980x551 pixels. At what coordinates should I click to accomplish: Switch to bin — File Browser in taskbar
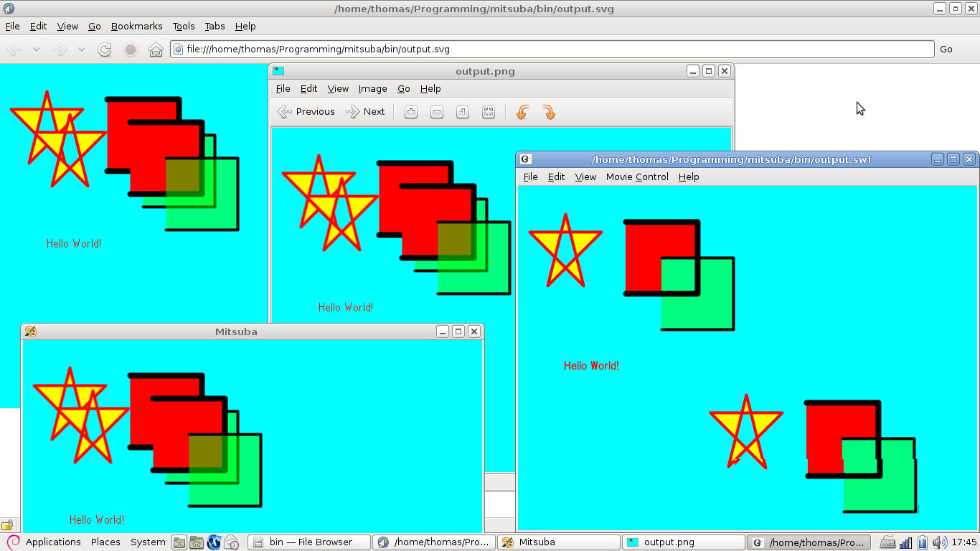pos(309,542)
